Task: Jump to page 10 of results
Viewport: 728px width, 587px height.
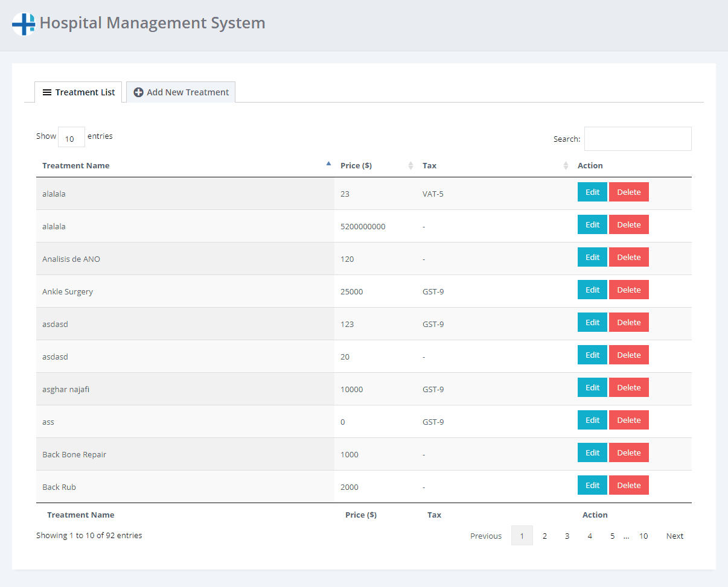Action: pos(643,536)
